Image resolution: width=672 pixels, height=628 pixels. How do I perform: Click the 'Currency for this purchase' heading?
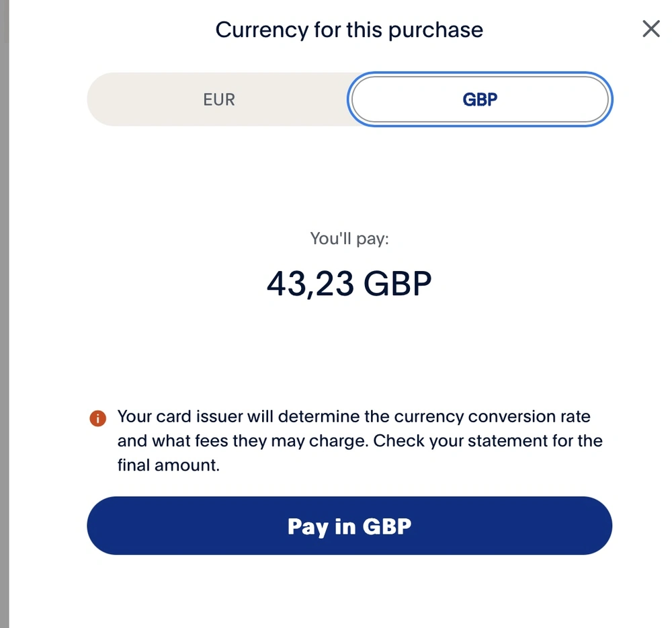click(349, 30)
